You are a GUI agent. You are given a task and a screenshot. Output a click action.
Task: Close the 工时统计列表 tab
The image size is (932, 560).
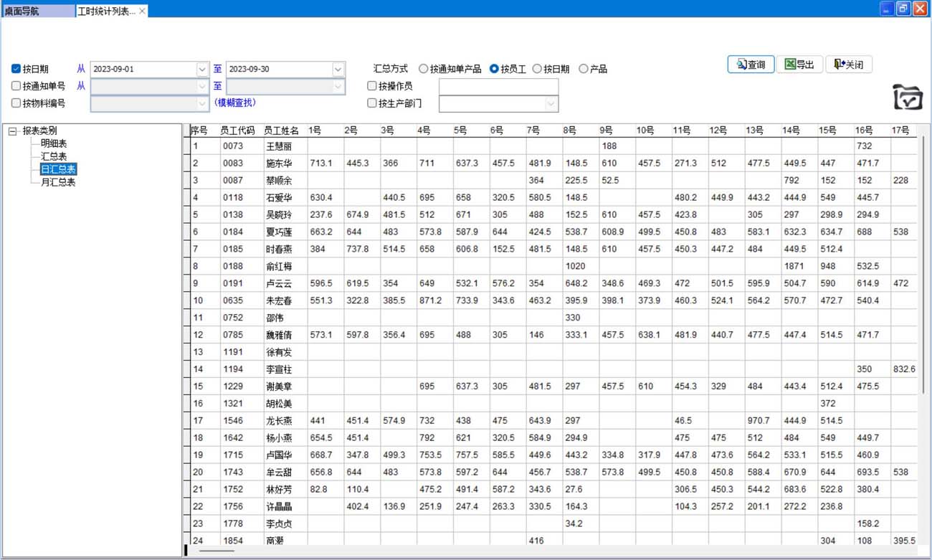point(142,11)
